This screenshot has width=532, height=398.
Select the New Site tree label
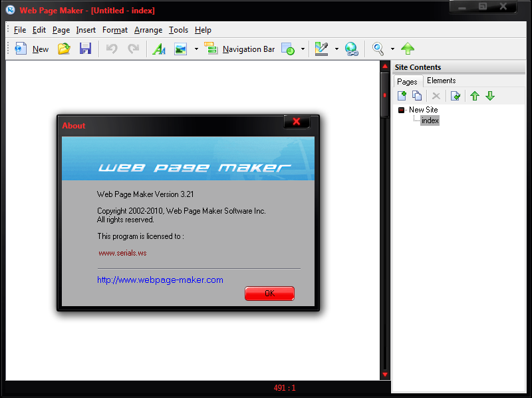coord(423,110)
